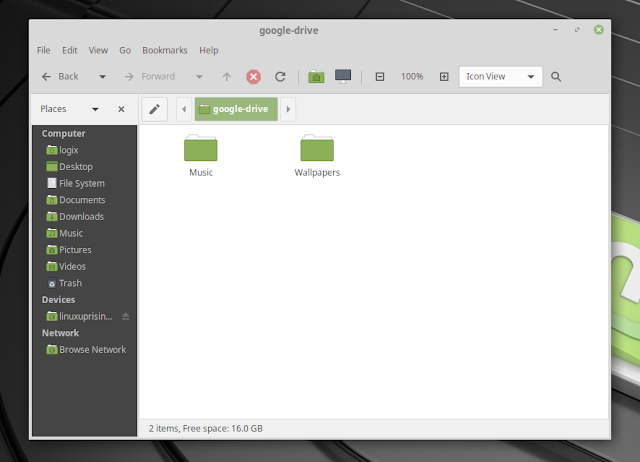The image size is (640, 462).
Task: Select Downloads in the sidebar
Action: (81, 216)
